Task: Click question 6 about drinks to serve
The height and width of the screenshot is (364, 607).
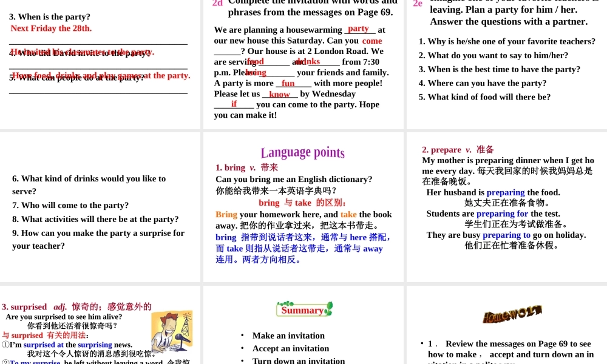Action: click(89, 185)
